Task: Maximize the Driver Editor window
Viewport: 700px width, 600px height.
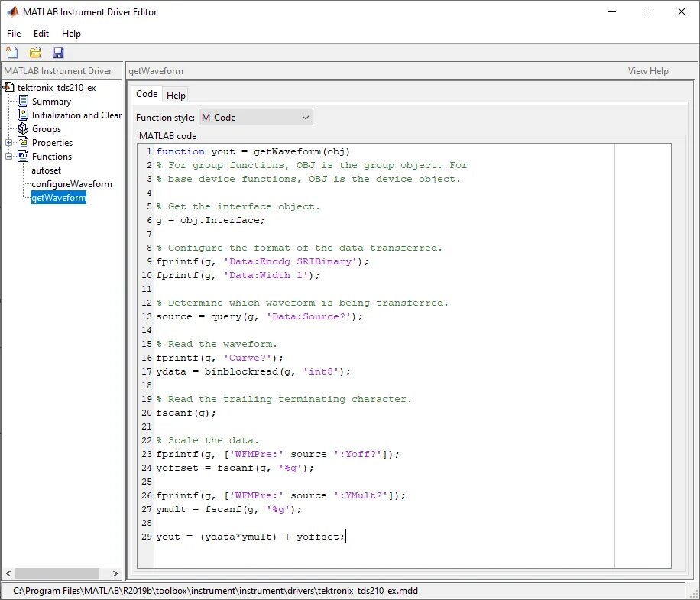Action: [x=647, y=11]
